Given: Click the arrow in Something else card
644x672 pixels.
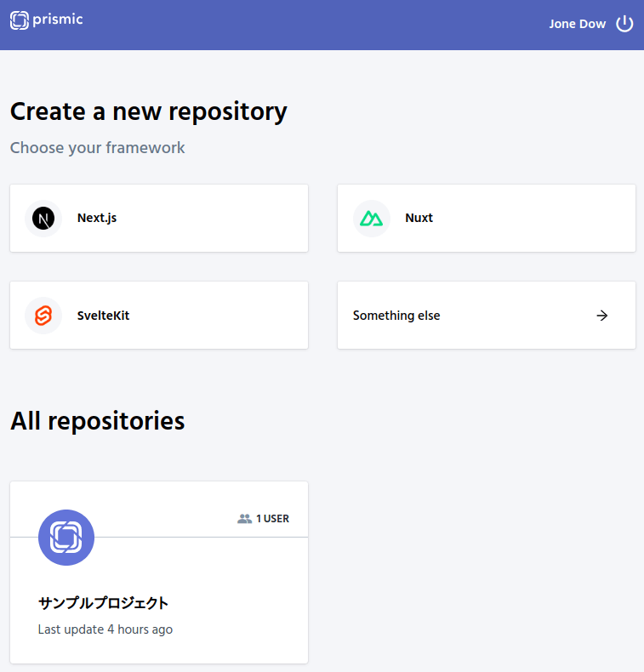Looking at the screenshot, I should (602, 316).
